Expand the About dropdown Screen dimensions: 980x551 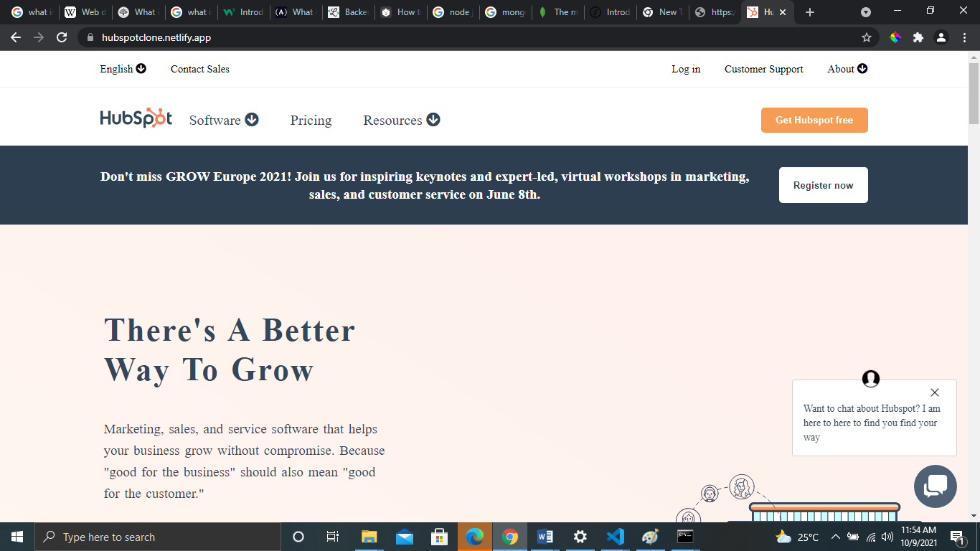coord(847,69)
